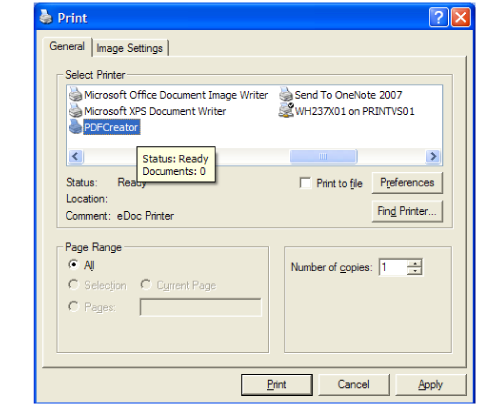
Task: Click the Microsoft Office Document Image Writer label
Action: pos(176,95)
